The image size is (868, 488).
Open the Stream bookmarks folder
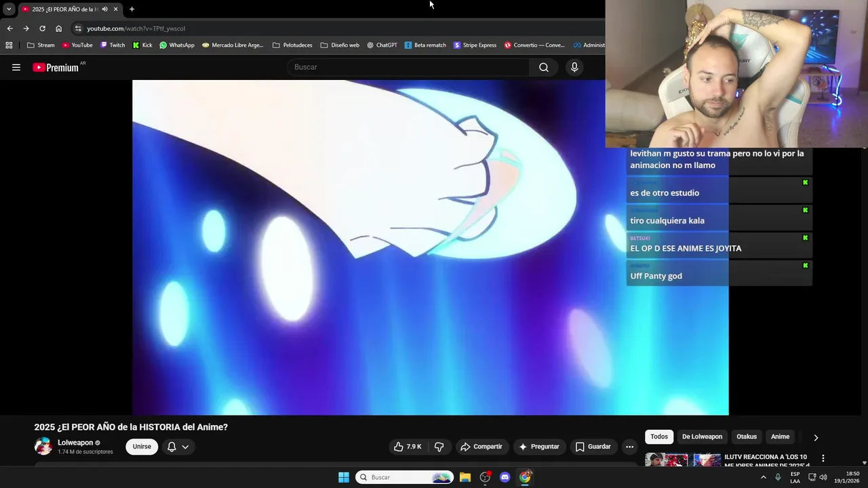(41, 45)
